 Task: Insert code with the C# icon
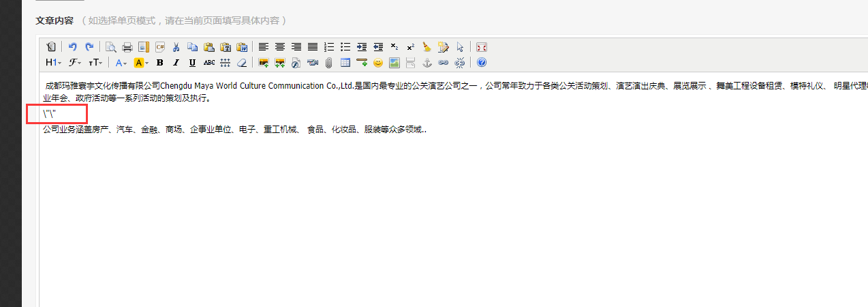coord(160,47)
